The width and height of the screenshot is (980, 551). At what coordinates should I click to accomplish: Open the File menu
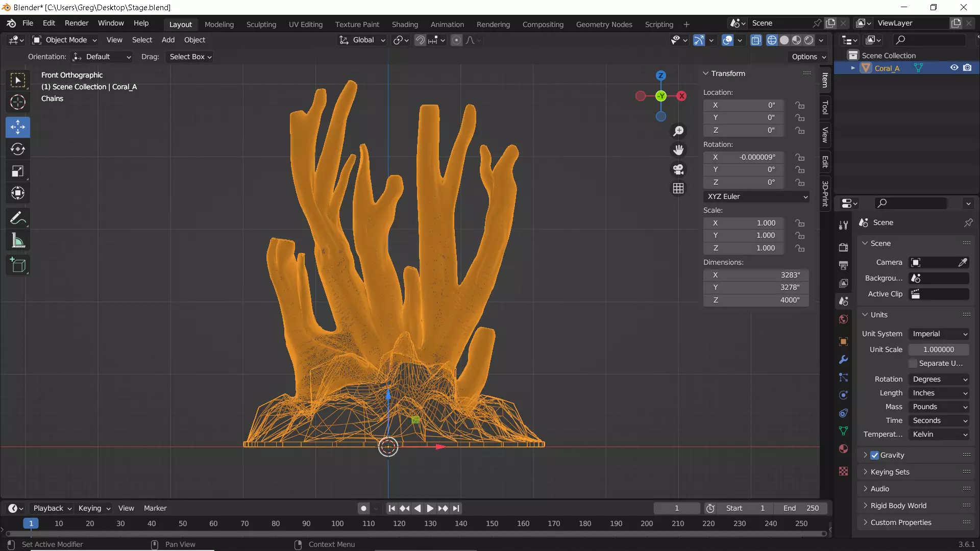pos(28,23)
